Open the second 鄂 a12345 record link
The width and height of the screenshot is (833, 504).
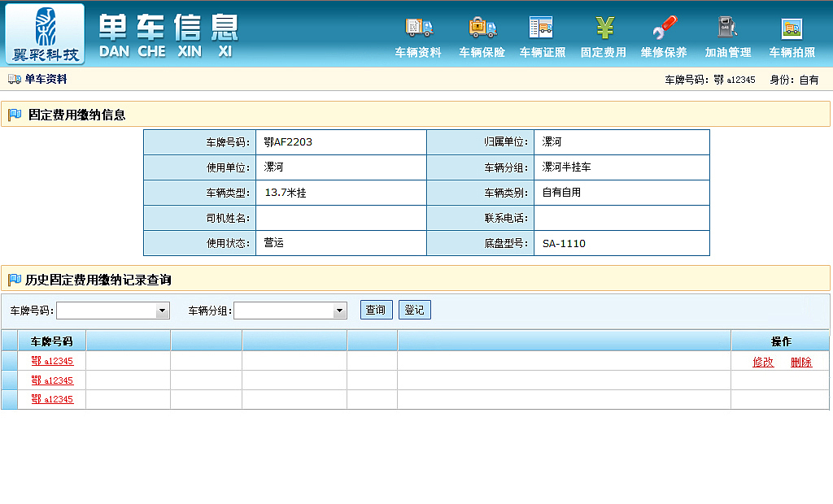coord(52,380)
